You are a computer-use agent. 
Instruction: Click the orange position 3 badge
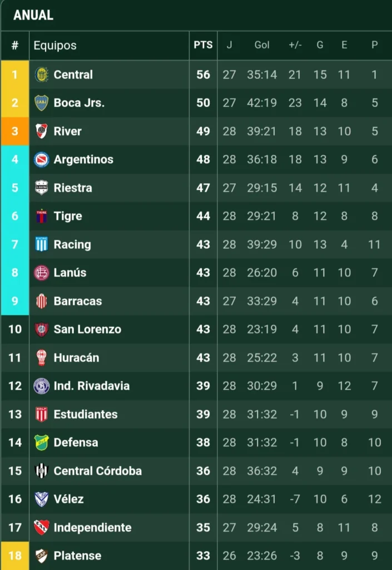[x=15, y=131]
